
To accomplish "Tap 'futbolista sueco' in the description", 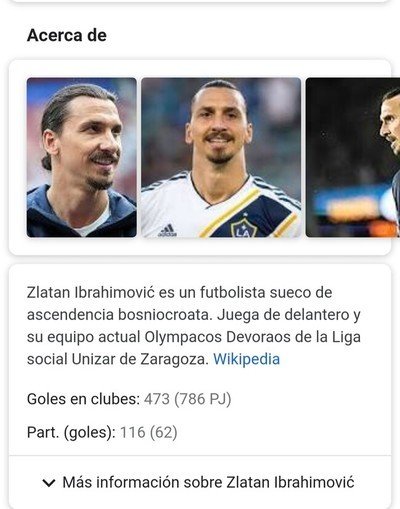I will (256, 293).
